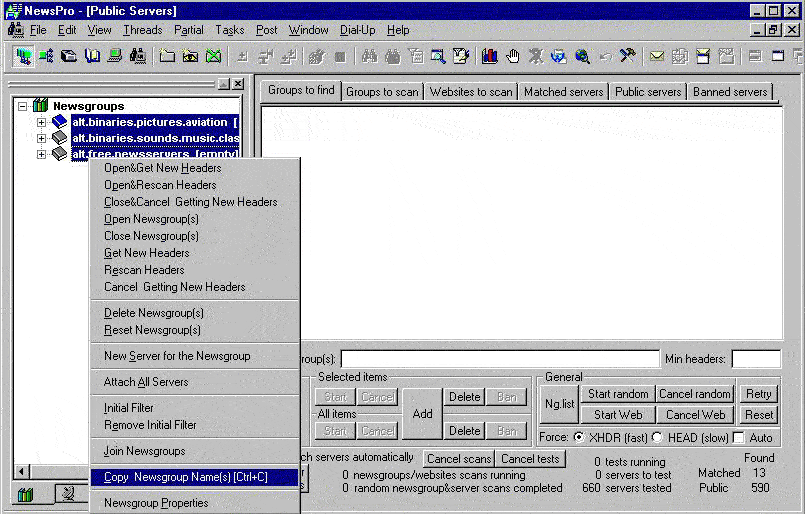Click the open books icon in toolbar
This screenshot has width=805, height=514.
(93, 56)
